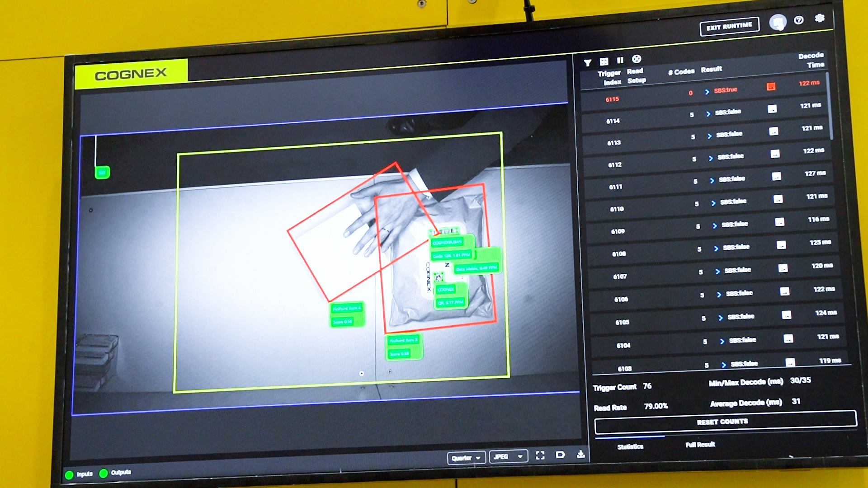The width and height of the screenshot is (868, 488).
Task: Click the image view icon beside filter
Action: [x=604, y=61]
